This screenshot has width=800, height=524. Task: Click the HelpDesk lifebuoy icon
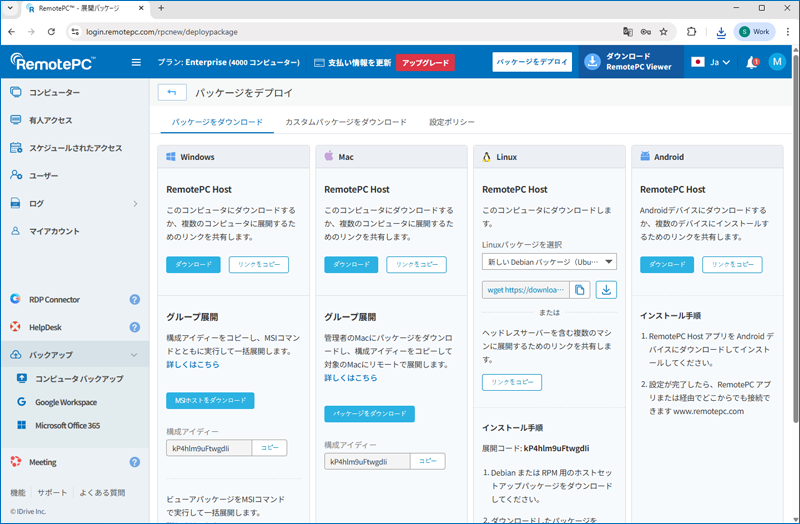click(15, 327)
